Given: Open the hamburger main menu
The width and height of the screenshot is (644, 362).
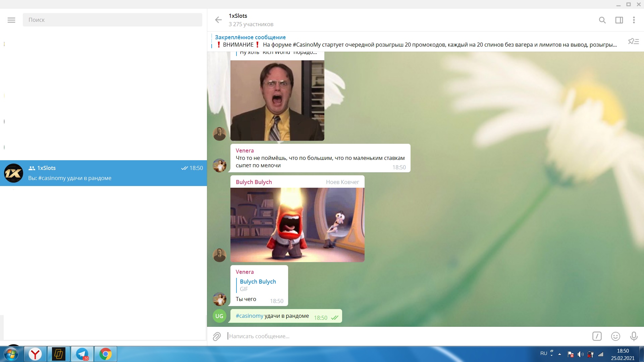Looking at the screenshot, I should click(x=11, y=20).
